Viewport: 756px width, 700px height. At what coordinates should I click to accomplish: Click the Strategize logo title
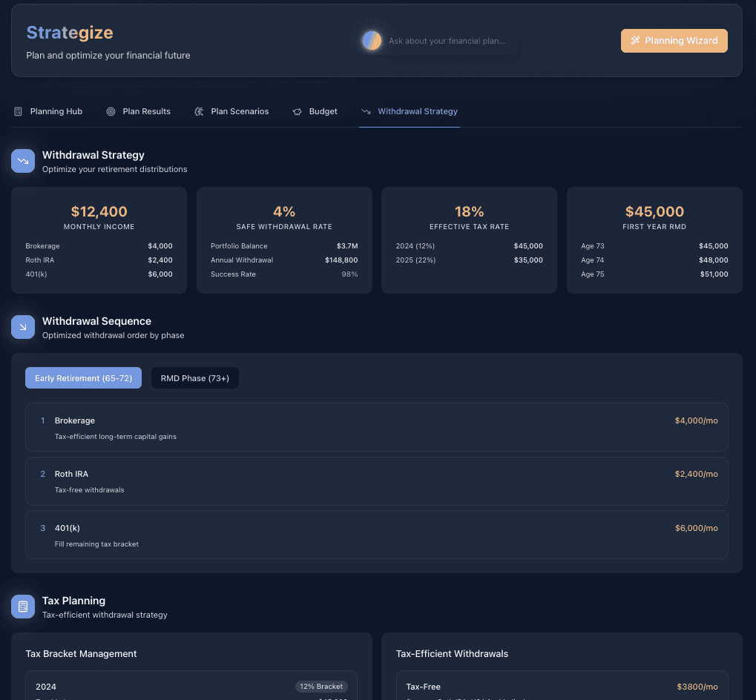70,33
